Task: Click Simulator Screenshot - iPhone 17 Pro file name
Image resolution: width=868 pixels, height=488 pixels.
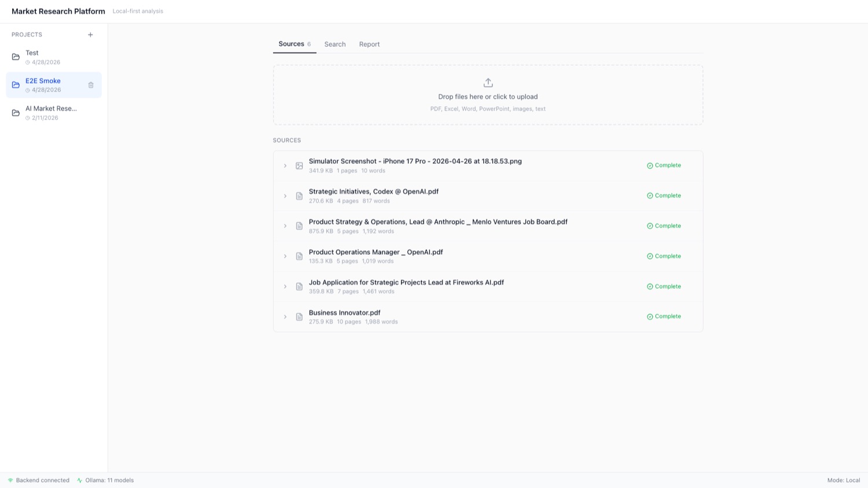Action: pos(415,162)
